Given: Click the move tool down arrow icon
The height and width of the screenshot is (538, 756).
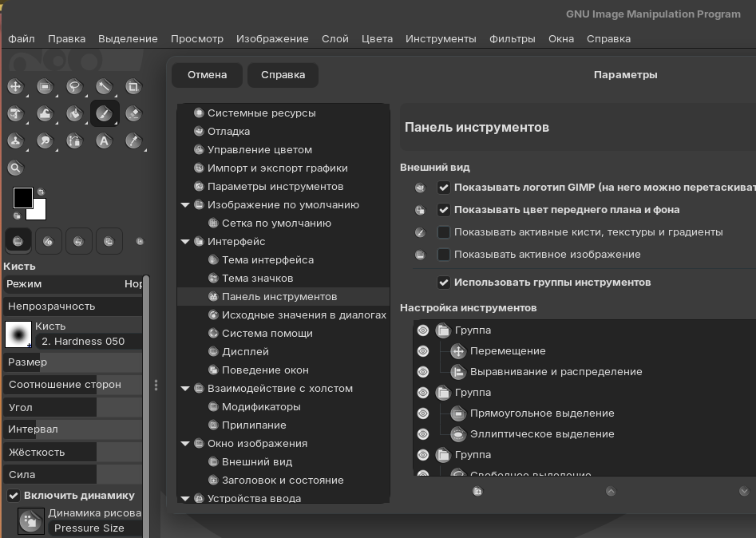Looking at the screenshot, I should click(x=744, y=491).
